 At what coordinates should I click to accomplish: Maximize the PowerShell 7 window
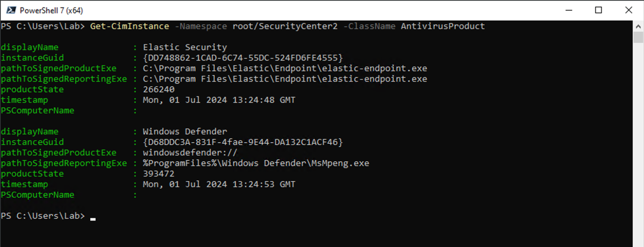598,10
